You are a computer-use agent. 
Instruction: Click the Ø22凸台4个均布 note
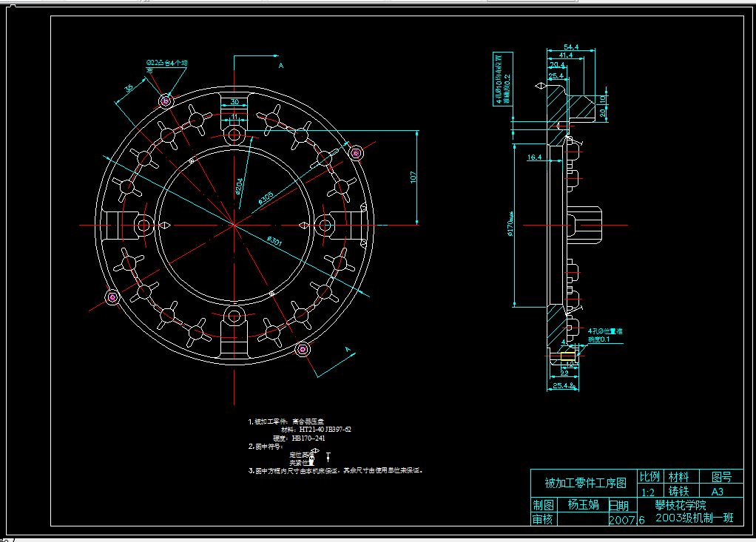(166, 66)
